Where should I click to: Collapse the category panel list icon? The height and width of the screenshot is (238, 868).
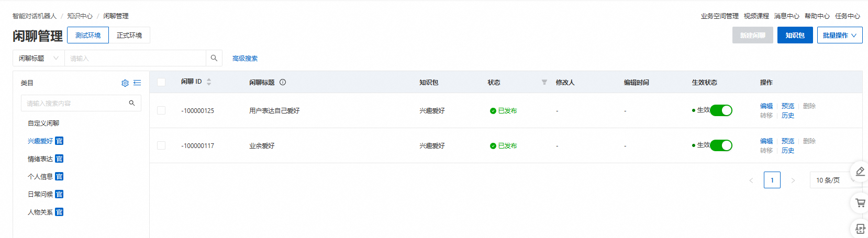137,83
